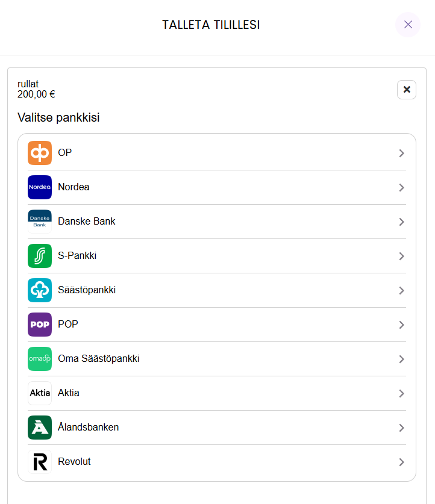Select the OP bank logo icon

(39, 153)
